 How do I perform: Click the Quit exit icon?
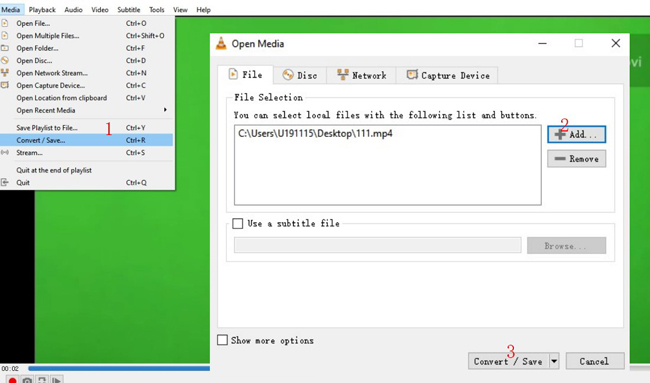point(5,182)
